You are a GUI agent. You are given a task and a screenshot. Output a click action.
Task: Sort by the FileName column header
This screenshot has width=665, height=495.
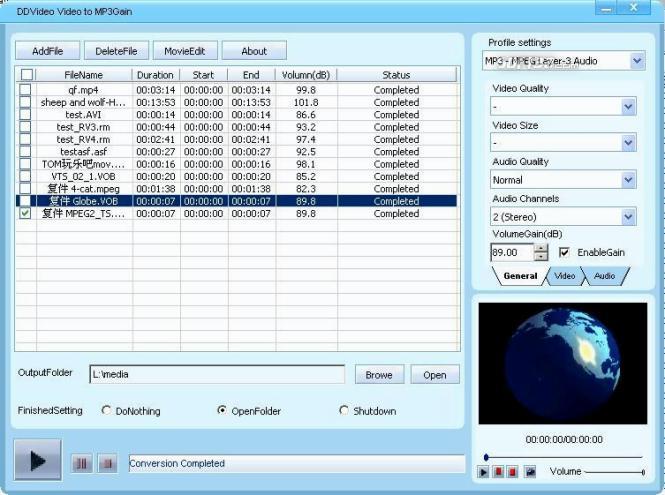(84, 75)
